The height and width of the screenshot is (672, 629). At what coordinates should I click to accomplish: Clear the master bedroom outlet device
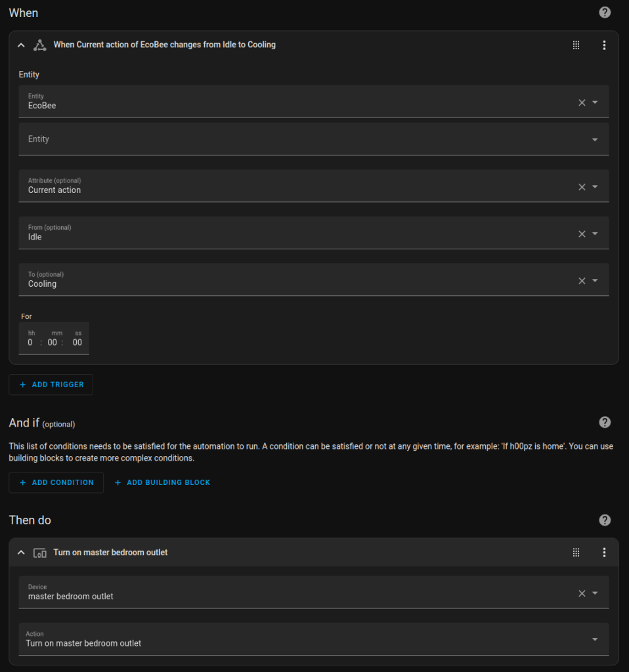pyautogui.click(x=582, y=593)
